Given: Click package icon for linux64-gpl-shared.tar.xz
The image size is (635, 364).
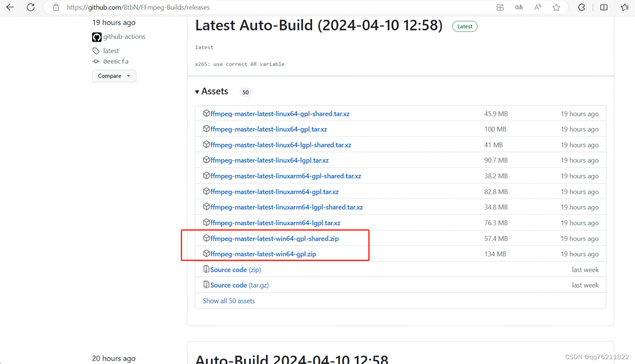Looking at the screenshot, I should pos(206,113).
